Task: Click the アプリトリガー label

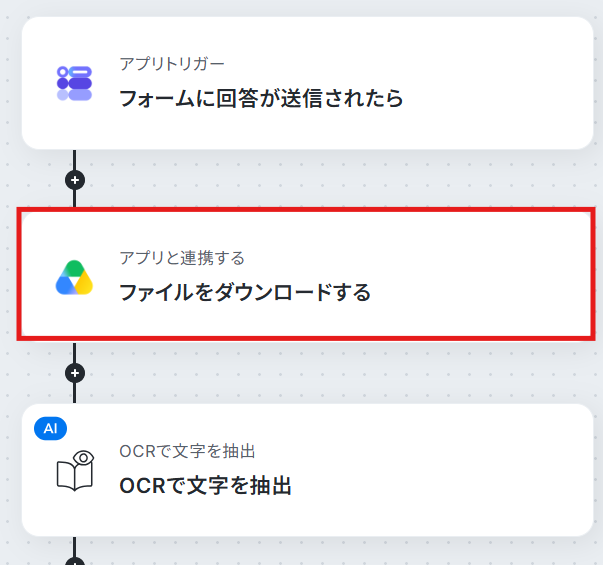Action: tap(172, 64)
